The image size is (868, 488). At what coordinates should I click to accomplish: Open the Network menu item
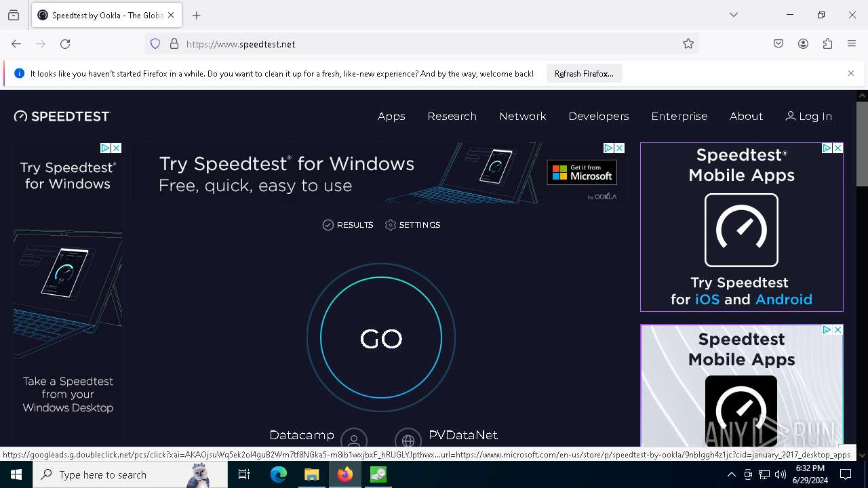[x=523, y=117]
